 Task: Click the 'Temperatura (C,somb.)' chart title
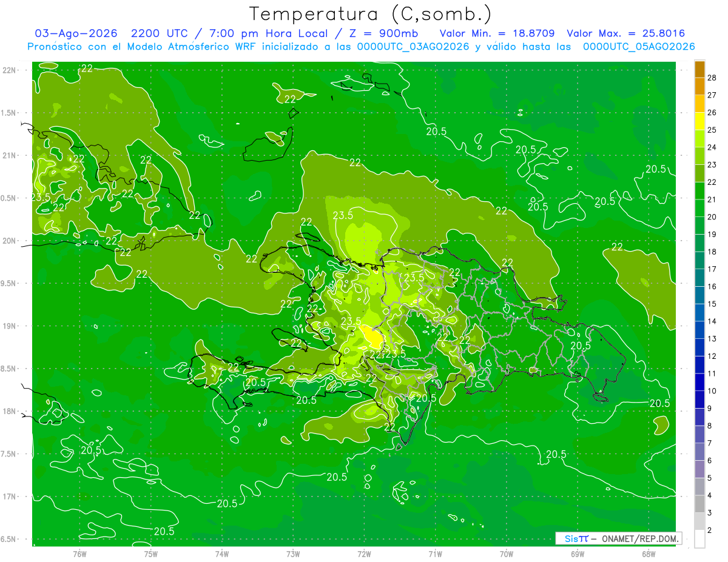370,14
